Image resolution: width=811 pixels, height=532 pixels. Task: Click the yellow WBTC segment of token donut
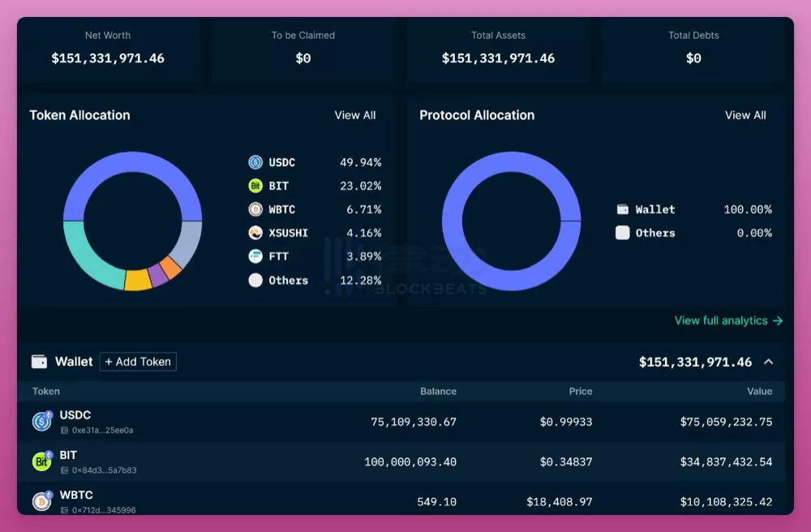pyautogui.click(x=138, y=281)
